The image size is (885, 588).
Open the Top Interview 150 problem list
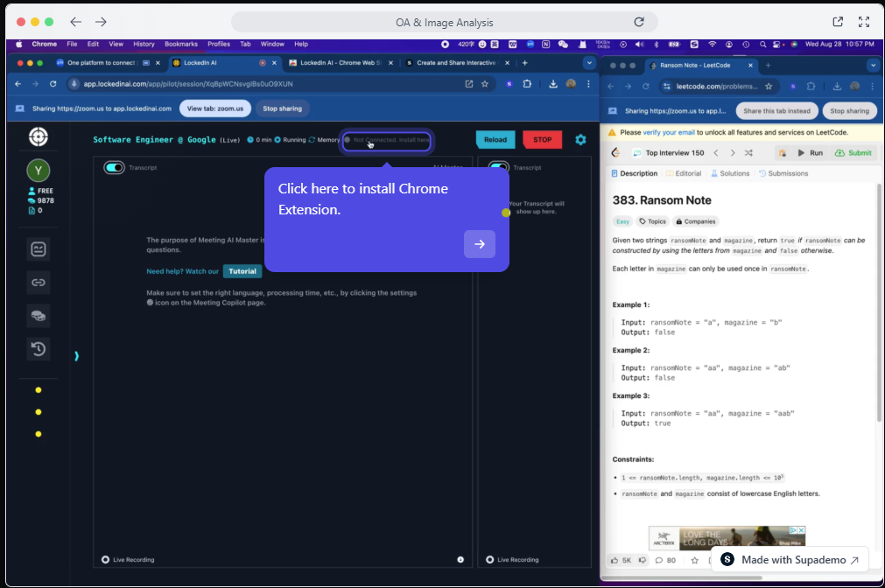[x=670, y=153]
